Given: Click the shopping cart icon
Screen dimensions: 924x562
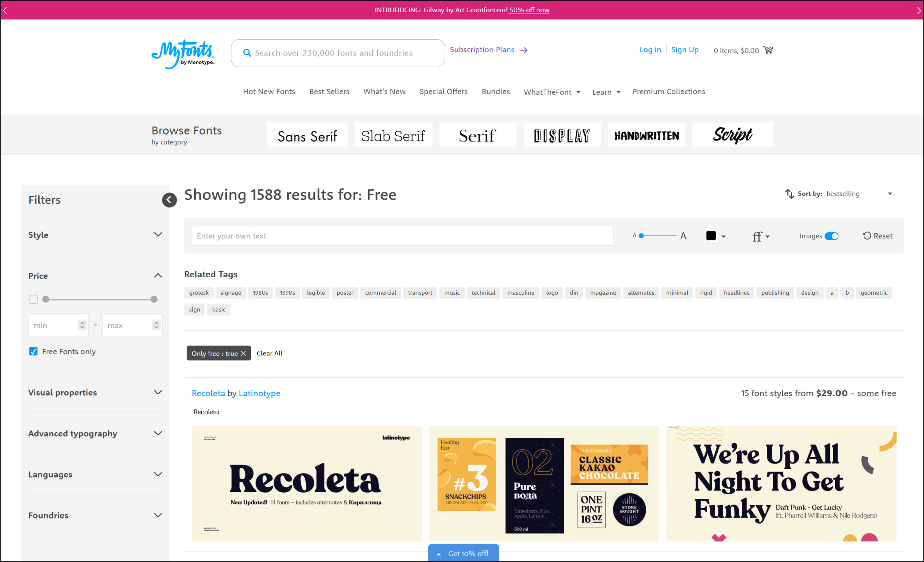Looking at the screenshot, I should coord(768,50).
